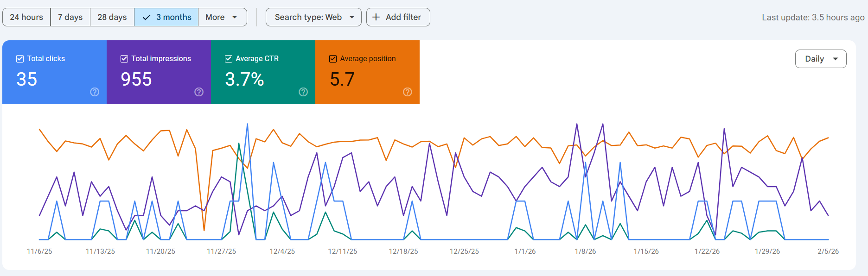
Task: Uncheck the Total clicks checkbox
Action: pos(20,59)
